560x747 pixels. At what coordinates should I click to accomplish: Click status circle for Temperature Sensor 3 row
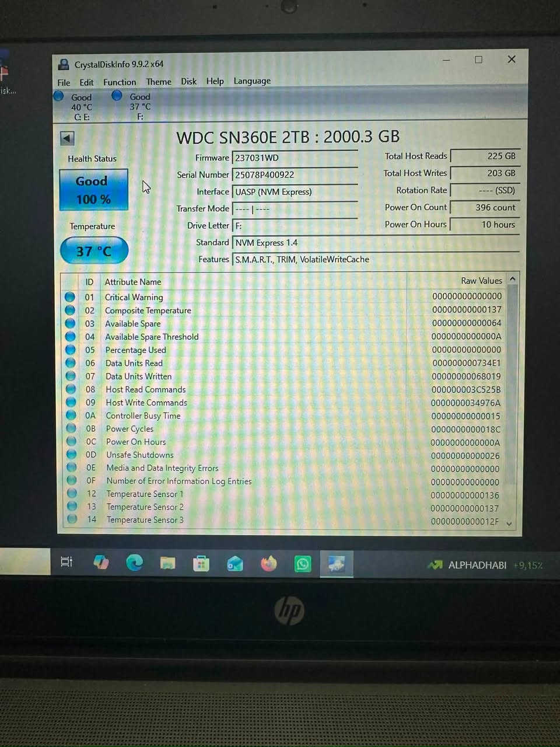coord(72,519)
